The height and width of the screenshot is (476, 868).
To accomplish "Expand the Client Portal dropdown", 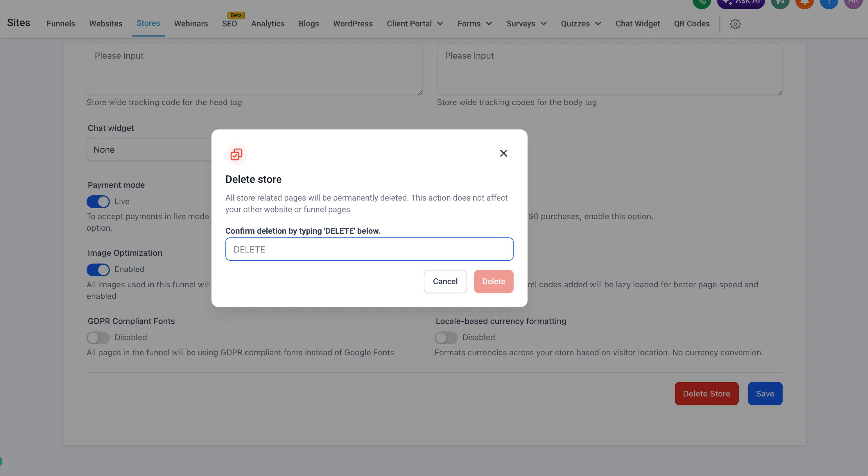I will point(415,24).
